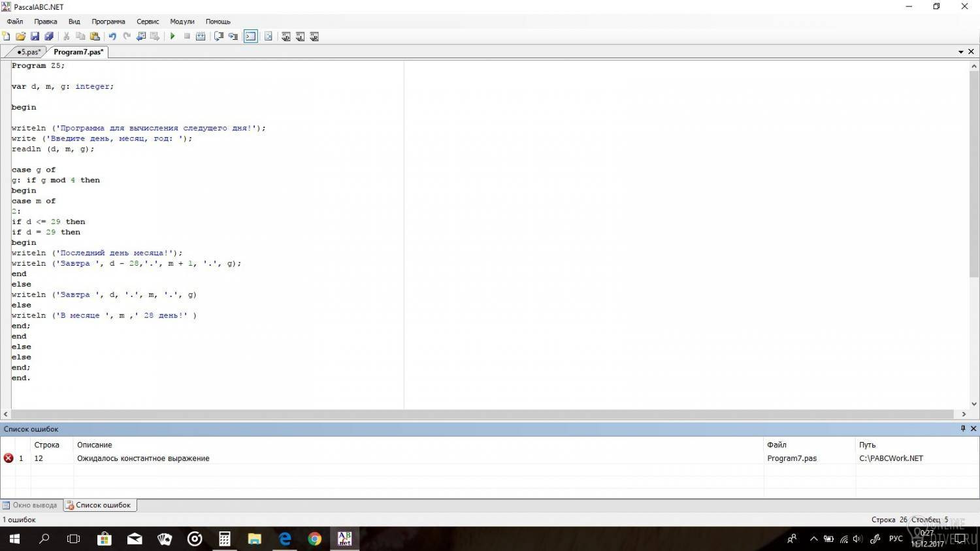Click the Step Into debug icon
Screen dimensions: 980x551
[x=233, y=37]
